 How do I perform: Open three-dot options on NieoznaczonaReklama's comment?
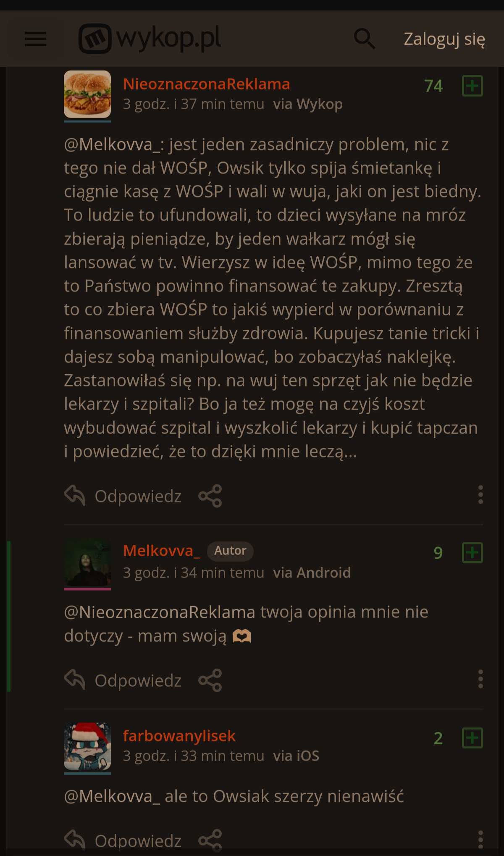tap(480, 495)
